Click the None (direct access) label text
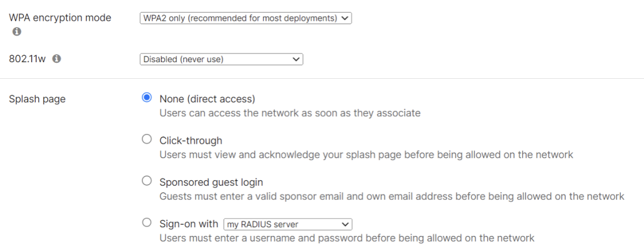 tap(208, 99)
